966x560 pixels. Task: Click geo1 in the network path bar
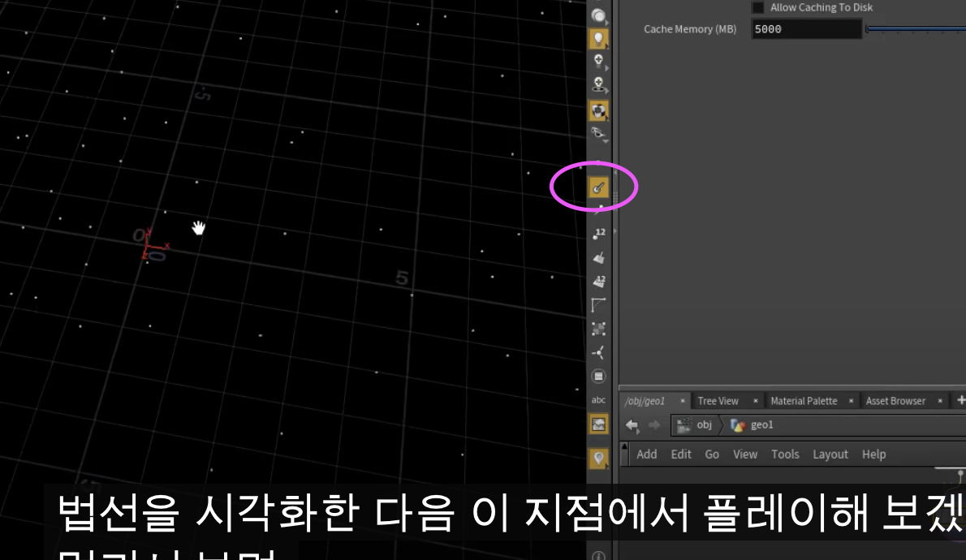click(x=753, y=425)
